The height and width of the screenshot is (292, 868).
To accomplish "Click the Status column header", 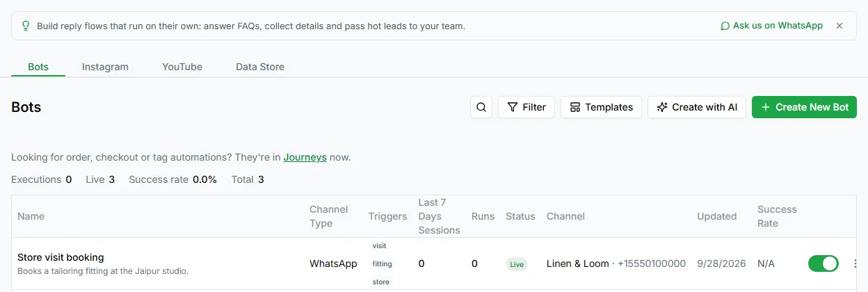I will click(x=520, y=216).
